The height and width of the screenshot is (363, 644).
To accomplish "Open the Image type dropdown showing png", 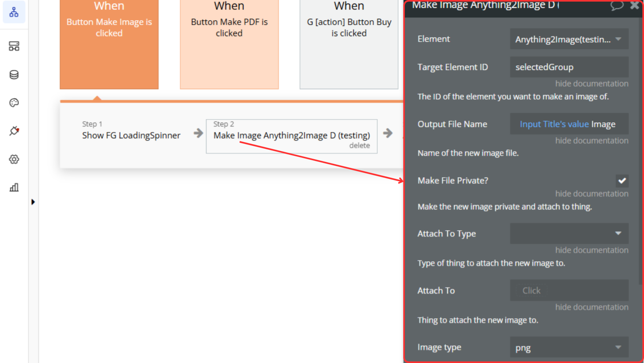I will point(569,347).
